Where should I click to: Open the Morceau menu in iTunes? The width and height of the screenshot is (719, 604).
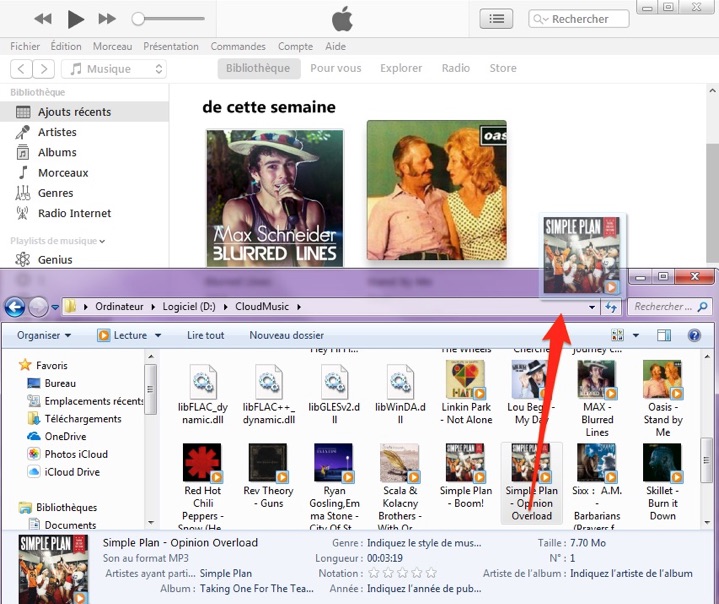point(112,46)
